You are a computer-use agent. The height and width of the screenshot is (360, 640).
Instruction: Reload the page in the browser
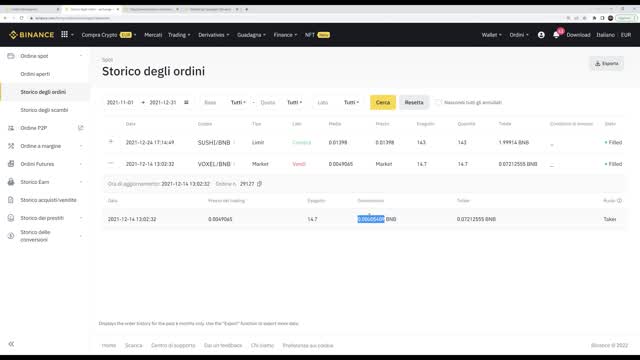(x=22, y=18)
